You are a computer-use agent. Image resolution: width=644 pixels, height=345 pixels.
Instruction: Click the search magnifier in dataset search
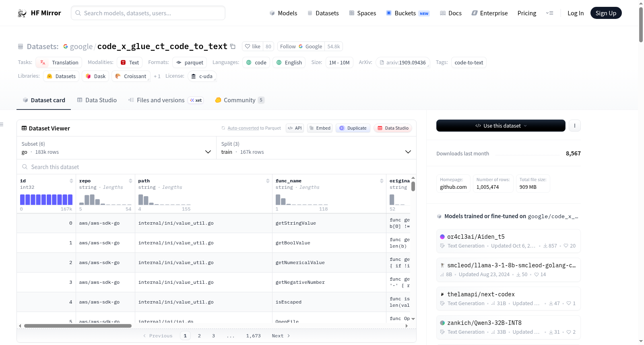point(25,167)
